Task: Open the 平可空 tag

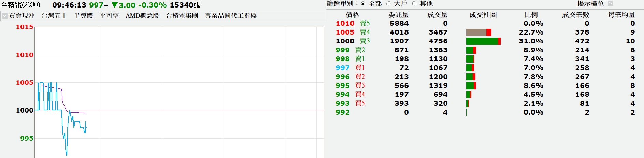Action: coord(109,16)
